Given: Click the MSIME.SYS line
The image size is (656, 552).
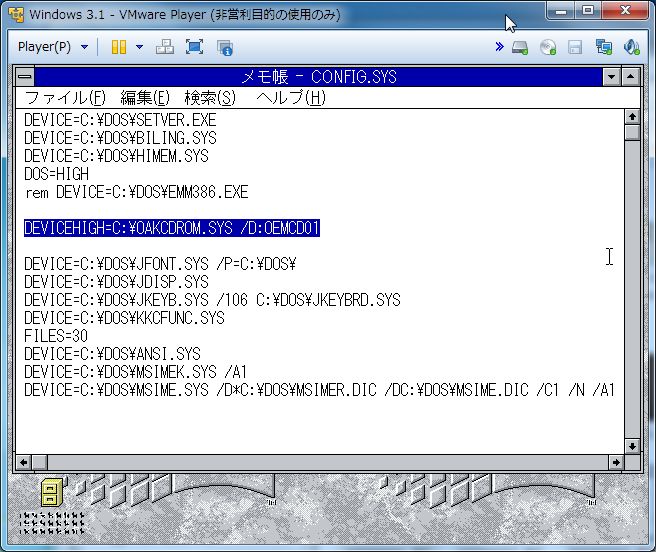Looking at the screenshot, I should coord(319,390).
